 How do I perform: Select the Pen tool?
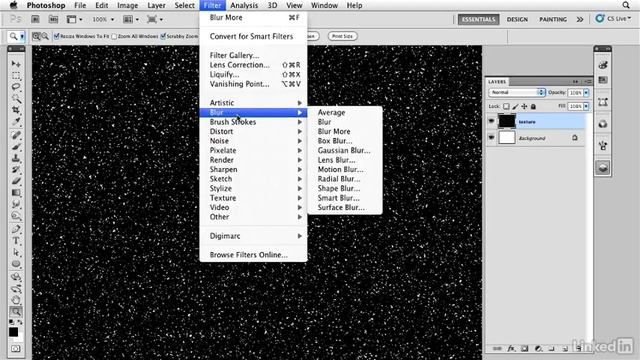point(16,229)
